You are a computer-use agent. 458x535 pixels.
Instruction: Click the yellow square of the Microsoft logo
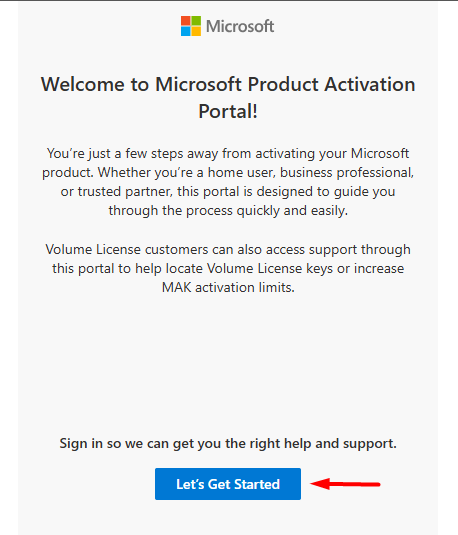196,31
